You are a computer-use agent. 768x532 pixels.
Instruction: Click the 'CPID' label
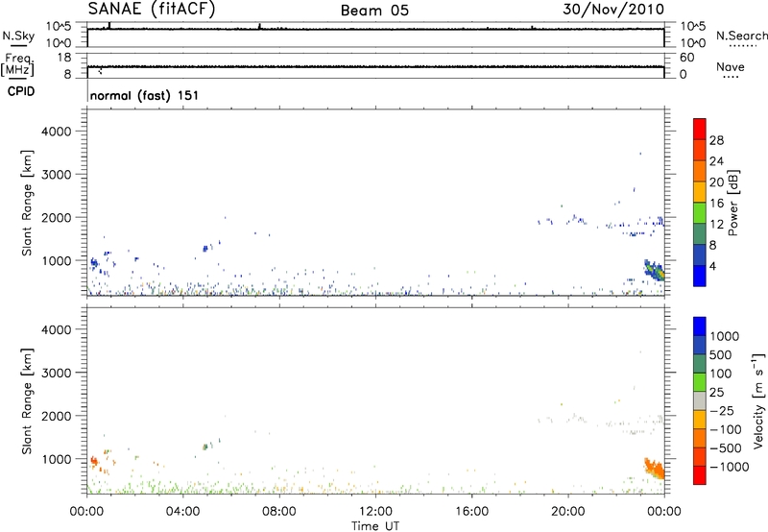tap(21, 91)
